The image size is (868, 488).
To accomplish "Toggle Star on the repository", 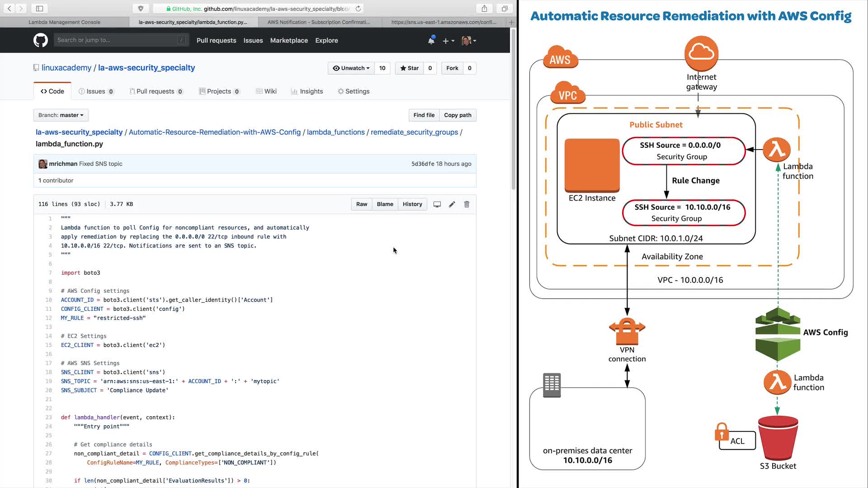I will pos(410,68).
